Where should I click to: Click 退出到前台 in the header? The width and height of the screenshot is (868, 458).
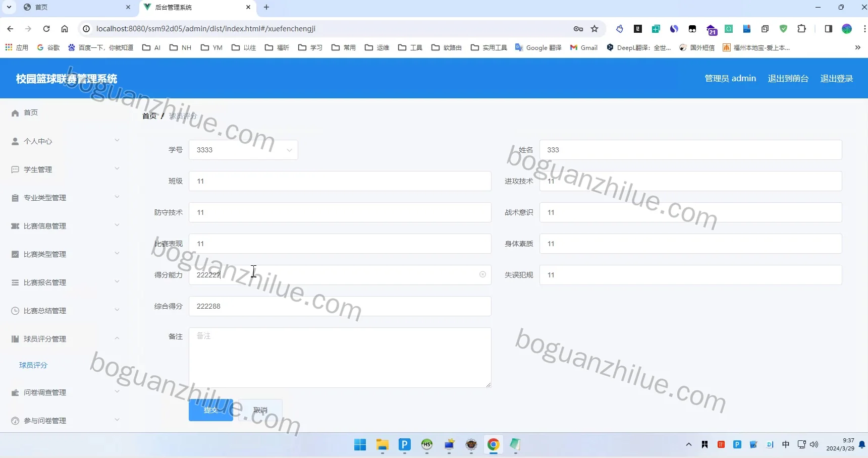tap(788, 78)
